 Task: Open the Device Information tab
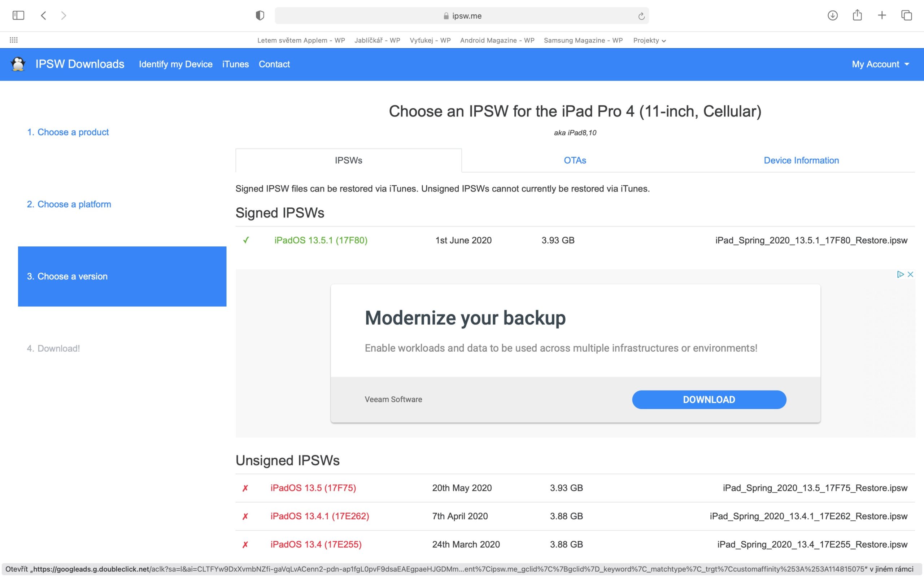pyautogui.click(x=801, y=160)
